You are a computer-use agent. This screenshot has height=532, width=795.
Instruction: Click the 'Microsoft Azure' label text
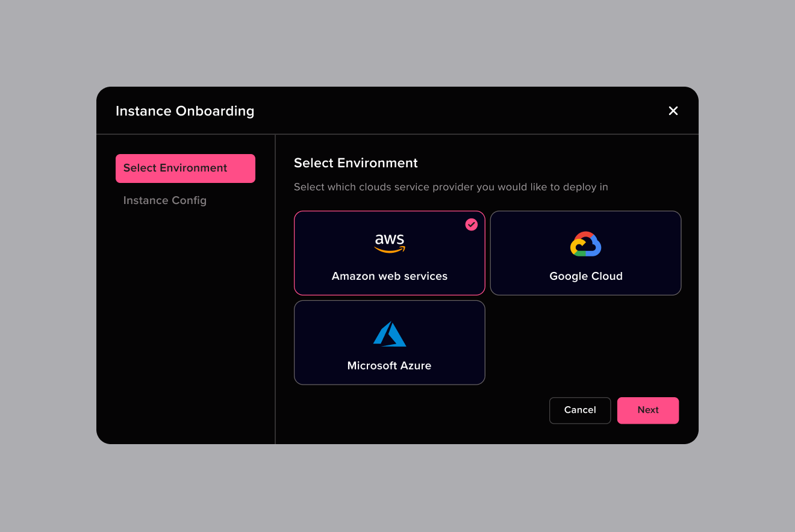(390, 366)
